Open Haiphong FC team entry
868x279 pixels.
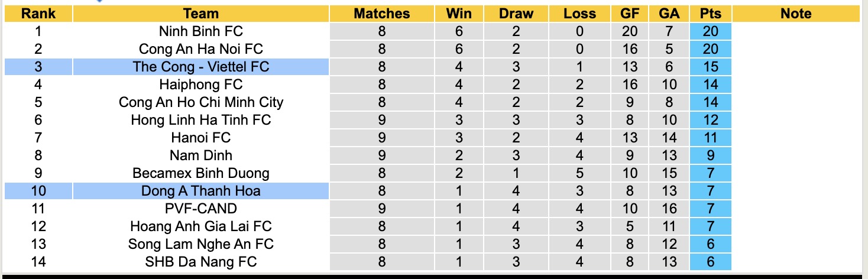[201, 85]
